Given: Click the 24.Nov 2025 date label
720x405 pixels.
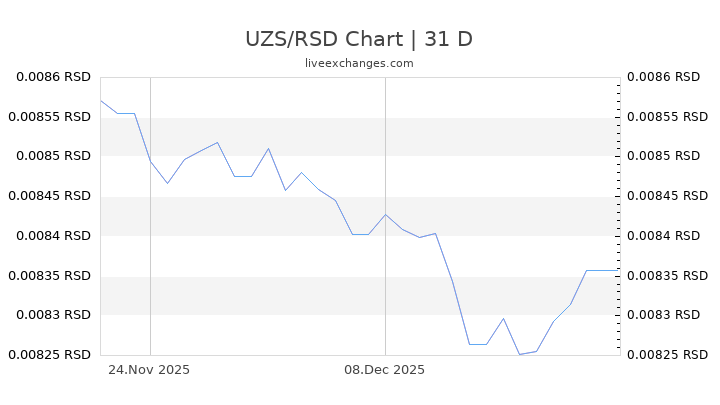Looking at the screenshot, I should click(149, 369).
